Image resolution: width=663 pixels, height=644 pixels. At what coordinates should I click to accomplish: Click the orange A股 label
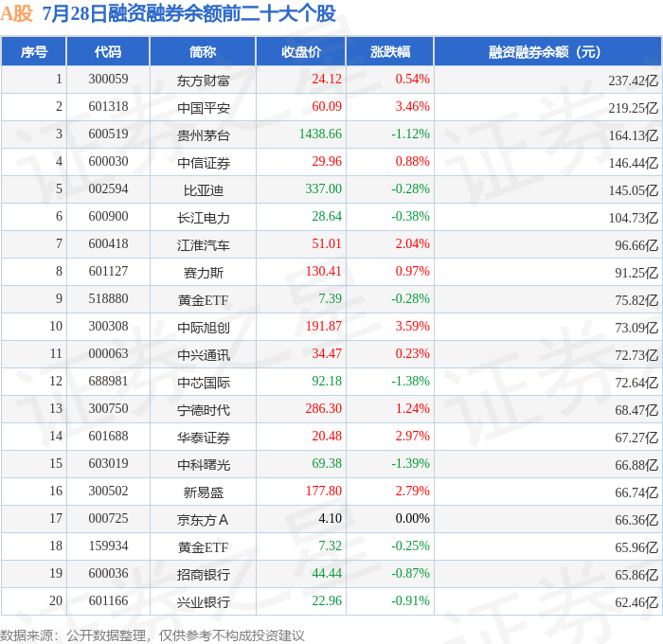click(16, 13)
